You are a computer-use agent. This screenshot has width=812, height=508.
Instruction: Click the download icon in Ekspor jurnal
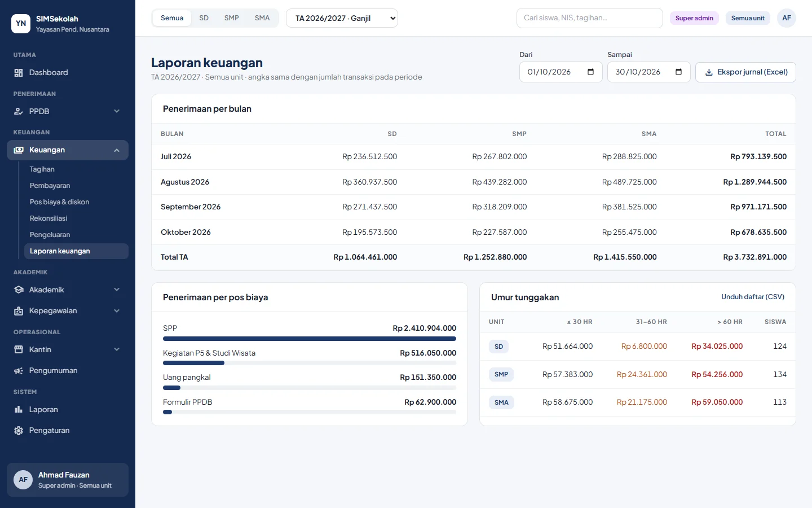709,72
